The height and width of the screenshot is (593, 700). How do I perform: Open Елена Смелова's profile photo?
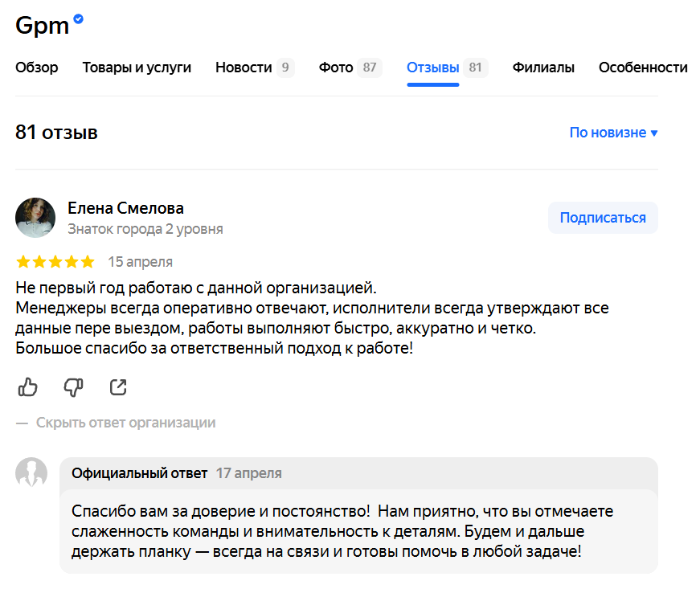[x=35, y=218]
